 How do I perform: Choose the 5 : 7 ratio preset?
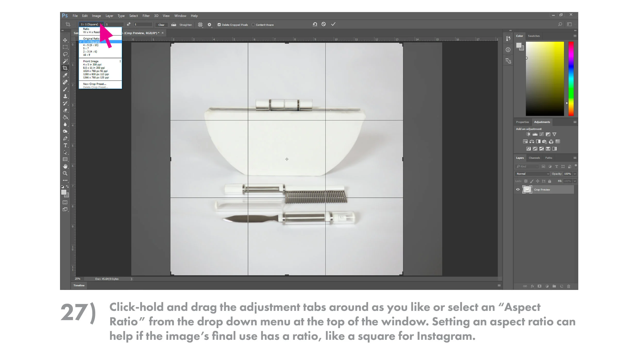[x=100, y=48]
